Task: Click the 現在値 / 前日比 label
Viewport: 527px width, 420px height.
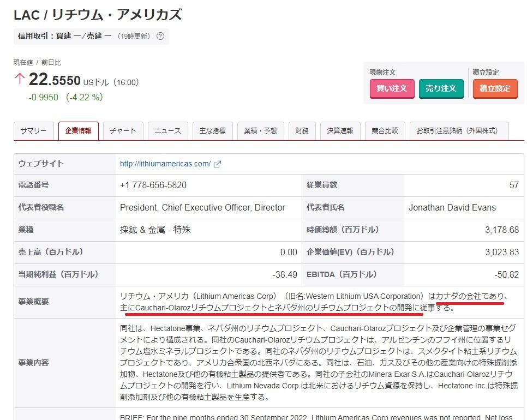Action: (37, 63)
